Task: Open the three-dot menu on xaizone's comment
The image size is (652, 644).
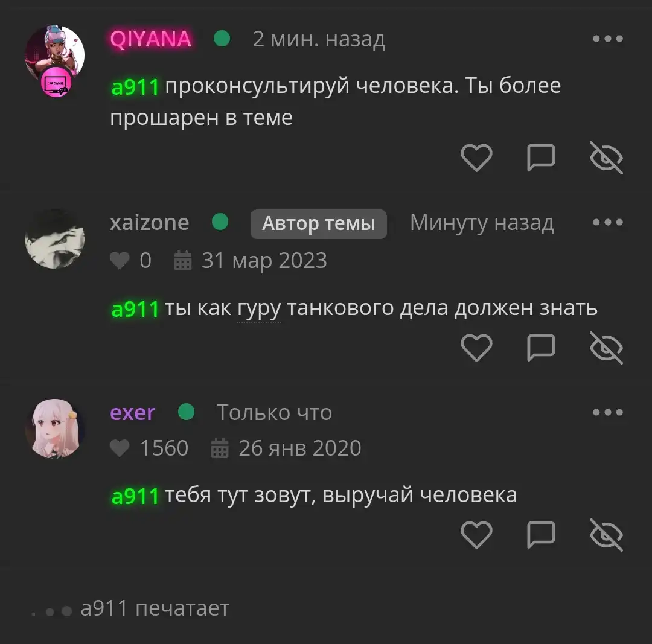Action: pyautogui.click(x=607, y=223)
